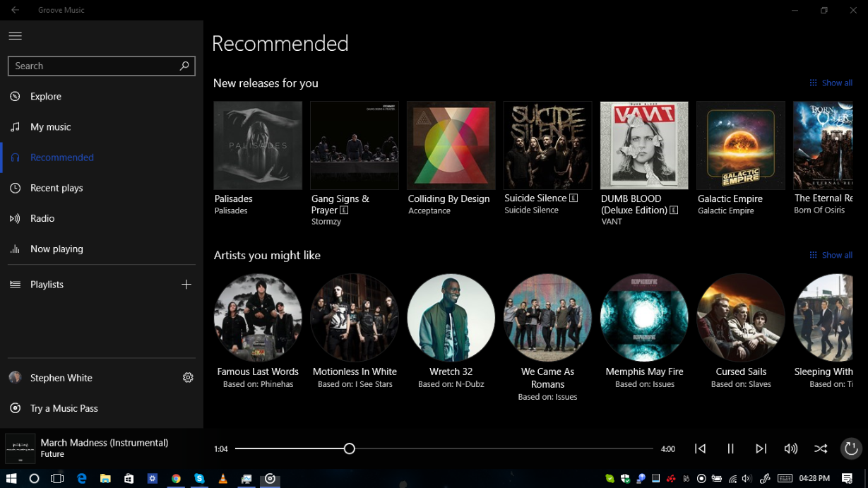Image resolution: width=868 pixels, height=488 pixels.
Task: Open the Radio section
Action: 102,218
